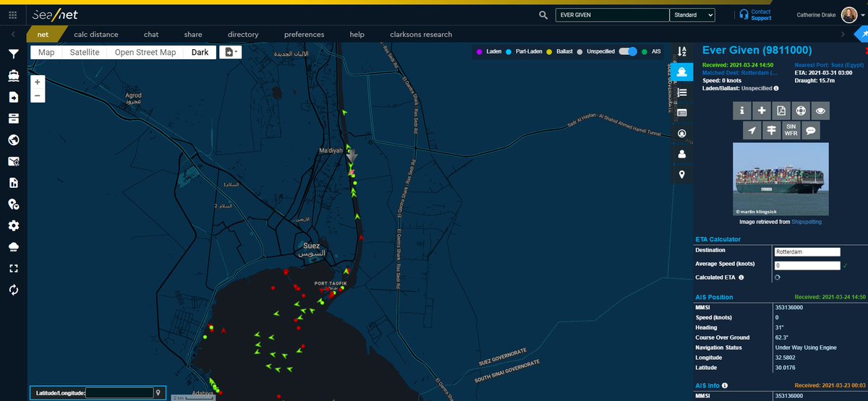Open Catherine Drake user profile

point(830,14)
